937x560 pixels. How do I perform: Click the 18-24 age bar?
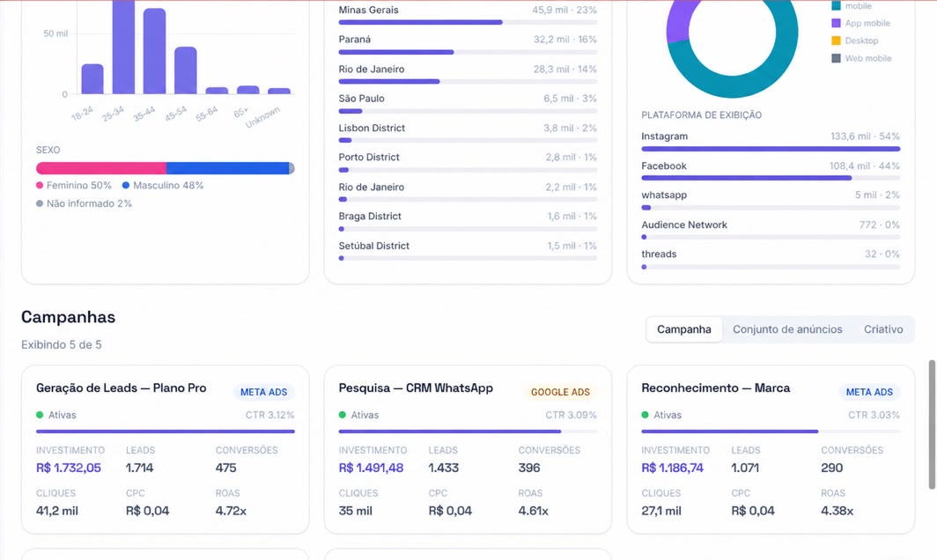click(x=92, y=79)
